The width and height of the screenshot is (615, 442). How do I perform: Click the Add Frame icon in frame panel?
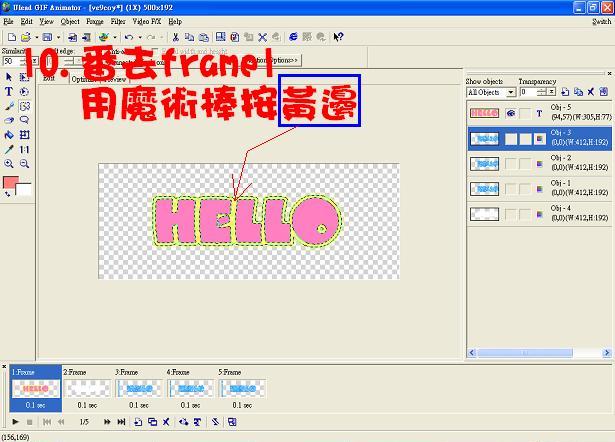[x=137, y=422]
